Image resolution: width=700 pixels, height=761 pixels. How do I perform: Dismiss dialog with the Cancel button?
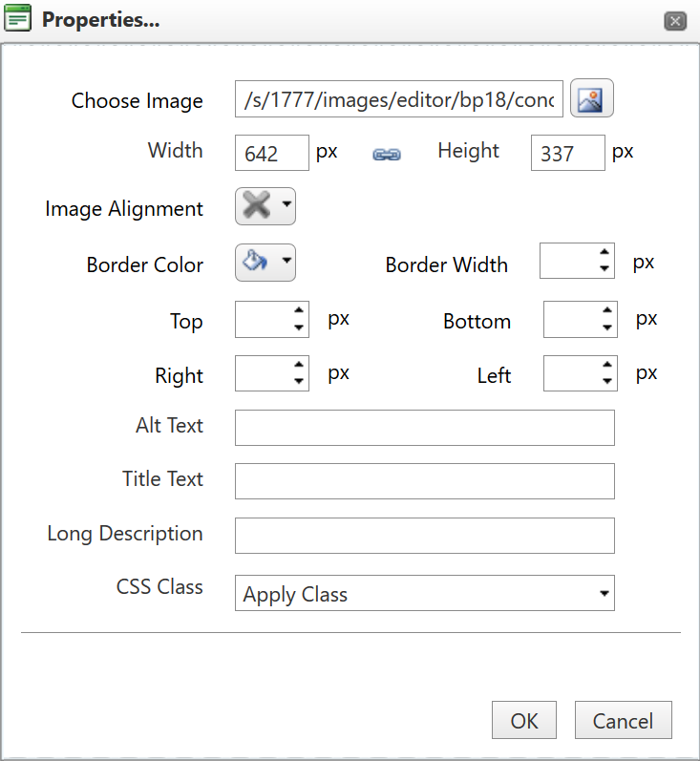coord(624,720)
